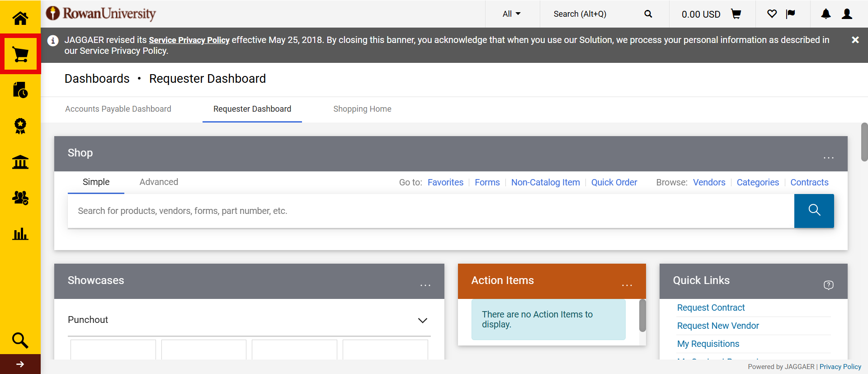Screen dimensions: 868x374
Task: Expand the sidebar with arrow button
Action: 20,364
